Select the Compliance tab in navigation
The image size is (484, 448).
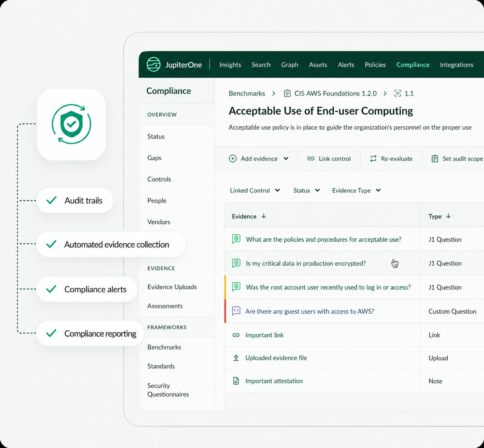pos(413,65)
